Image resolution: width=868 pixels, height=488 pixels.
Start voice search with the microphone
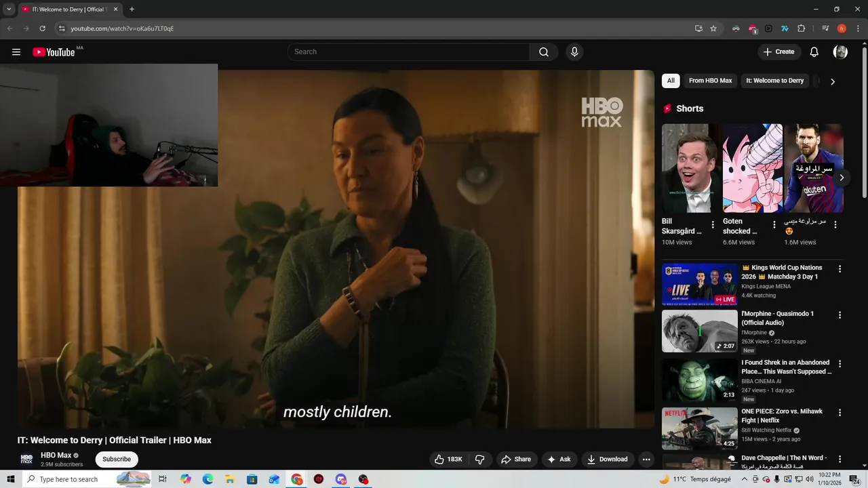pyautogui.click(x=574, y=52)
